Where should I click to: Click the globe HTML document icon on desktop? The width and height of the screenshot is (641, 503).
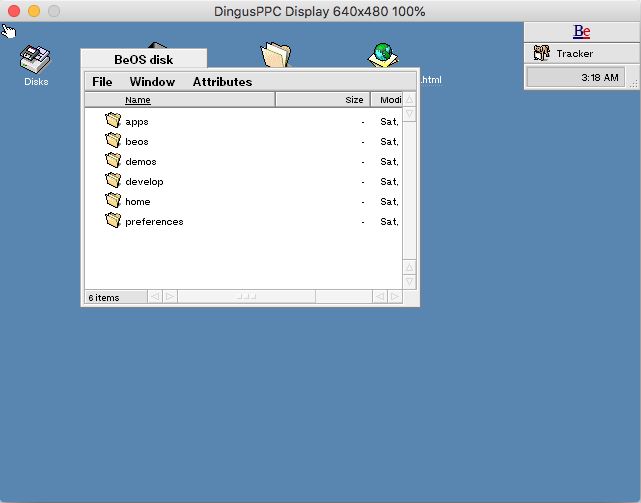(382, 55)
